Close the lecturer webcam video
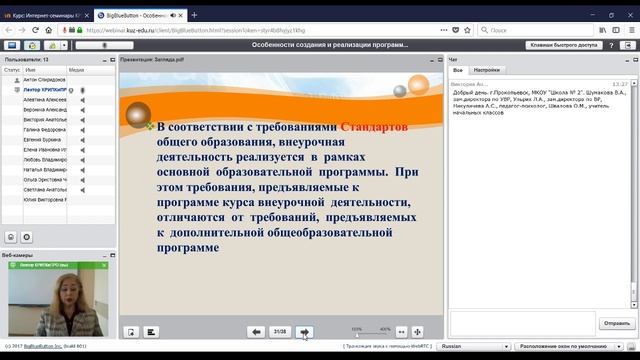Screen dimensions: 640x360 [104, 265]
